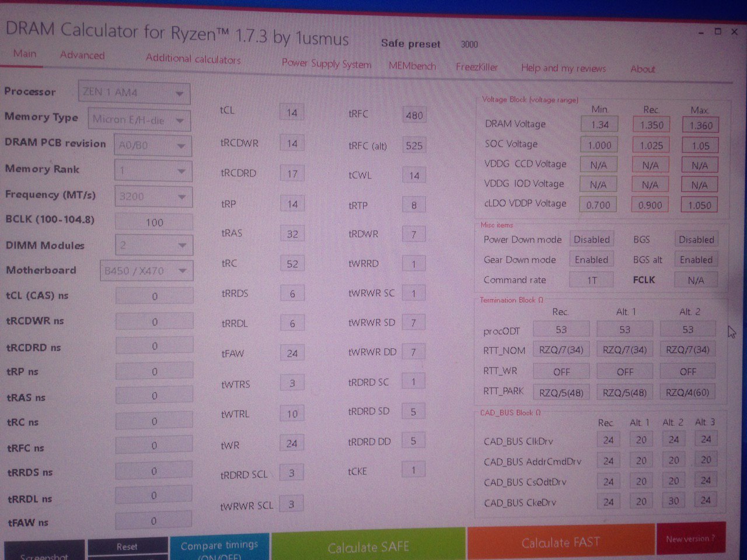This screenshot has height=560, width=747.
Task: Click the tRFC value 480
Action: [414, 115]
